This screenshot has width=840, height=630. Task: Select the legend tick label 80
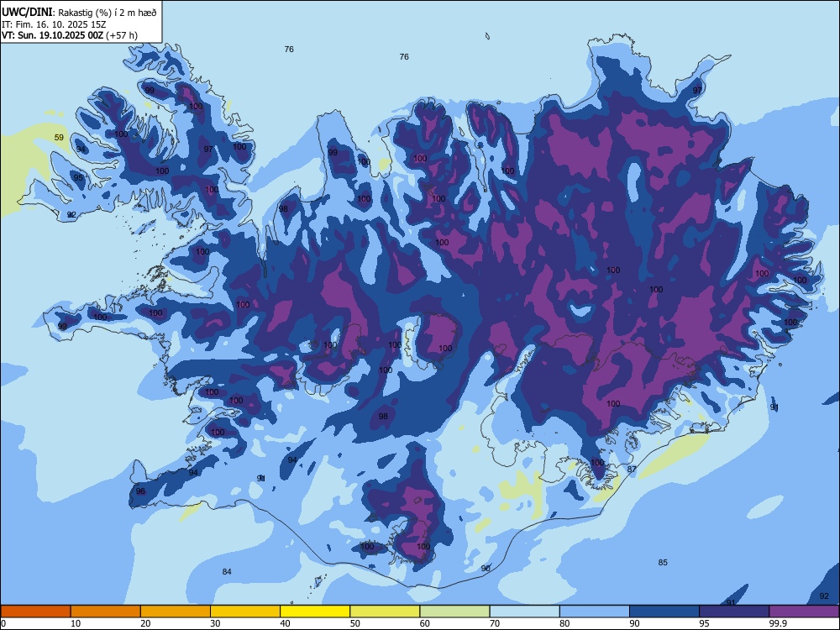(564, 623)
